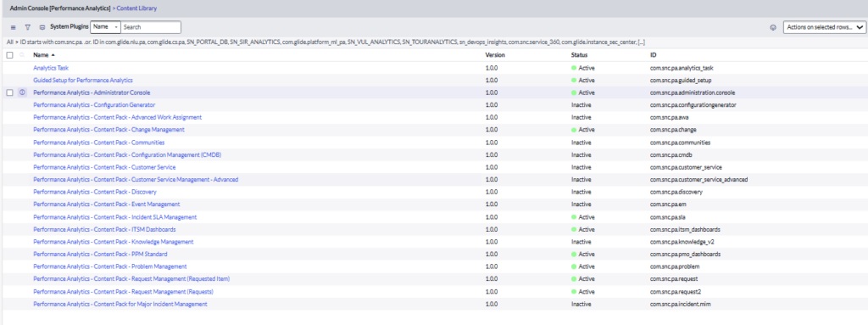Click ID cell com.snc.pa.administration.console
868x325 pixels.
(x=692, y=92)
